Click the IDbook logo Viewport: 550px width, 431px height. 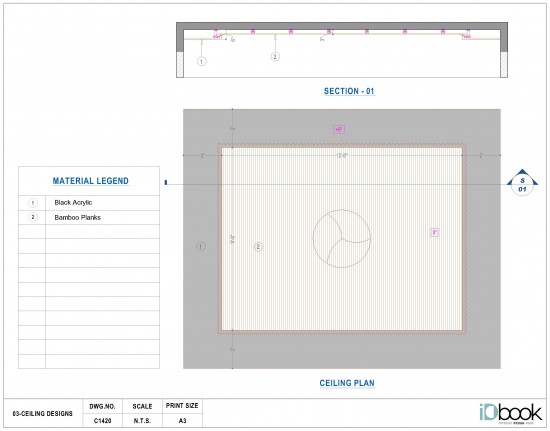click(511, 413)
